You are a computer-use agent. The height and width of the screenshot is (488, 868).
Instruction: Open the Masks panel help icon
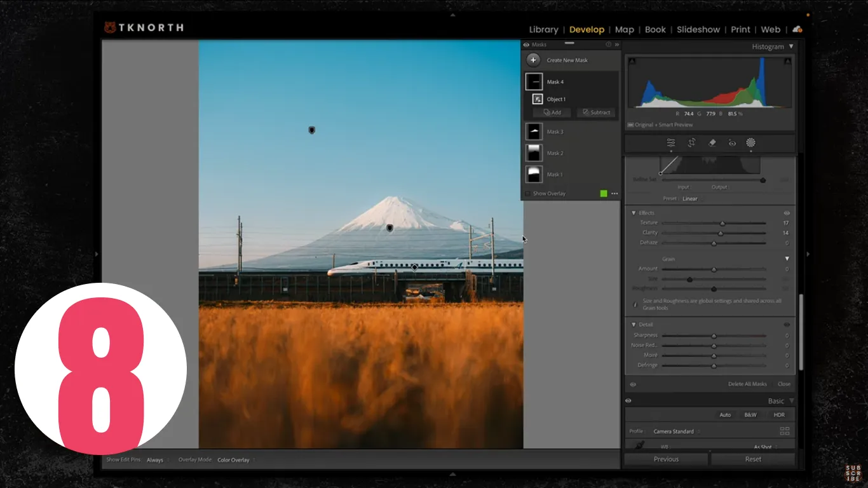pyautogui.click(x=608, y=44)
